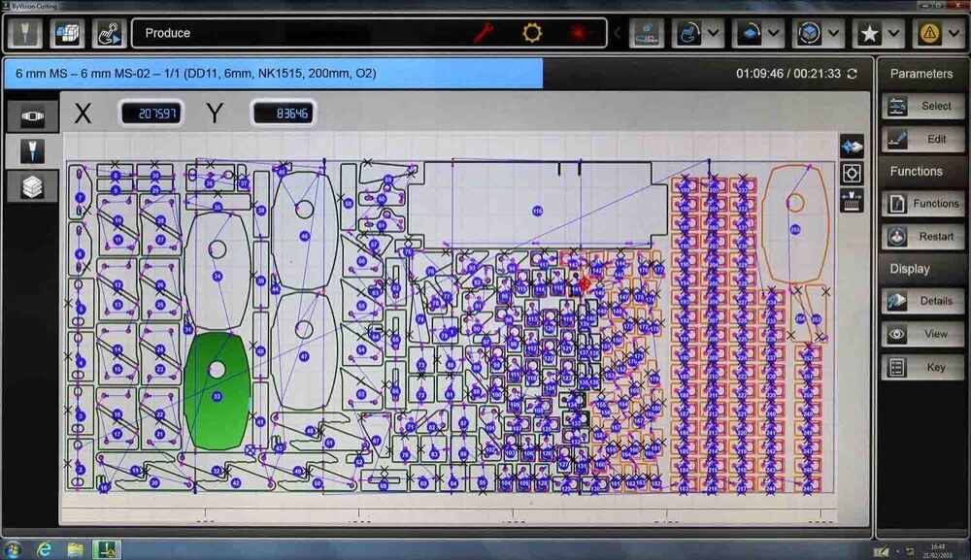Click the hand-pointer manual mode icon
971x560 pixels.
pyautogui.click(x=109, y=34)
